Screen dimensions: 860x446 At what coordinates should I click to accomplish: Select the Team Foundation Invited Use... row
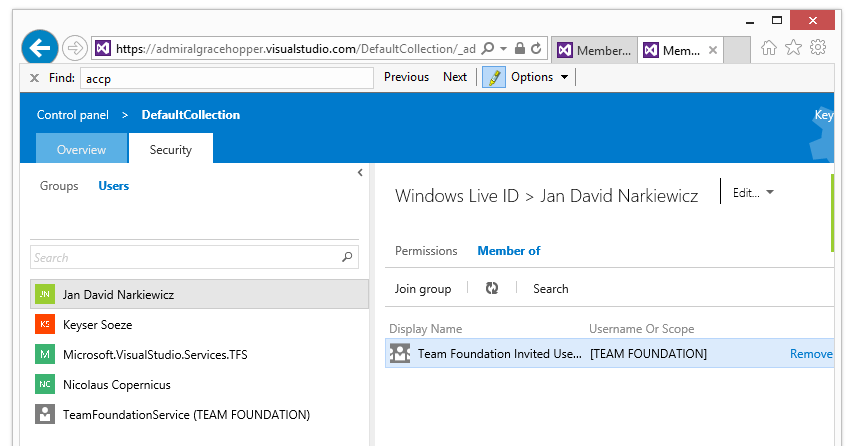click(609, 353)
